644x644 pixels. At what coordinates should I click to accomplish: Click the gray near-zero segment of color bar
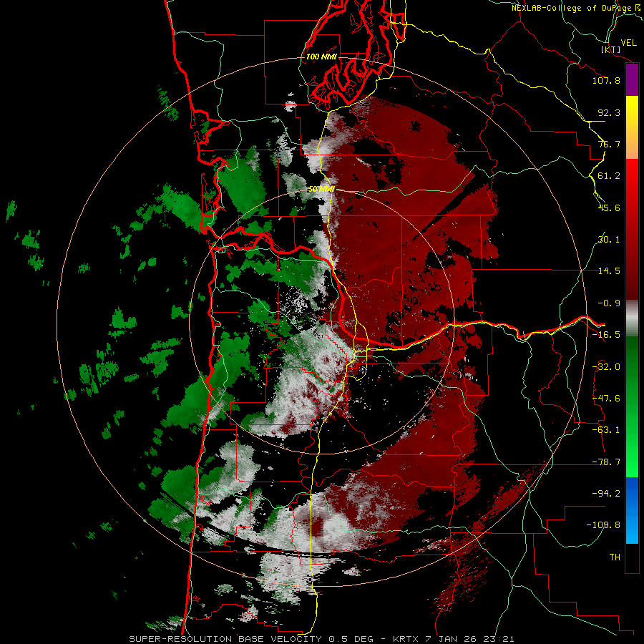(632, 318)
